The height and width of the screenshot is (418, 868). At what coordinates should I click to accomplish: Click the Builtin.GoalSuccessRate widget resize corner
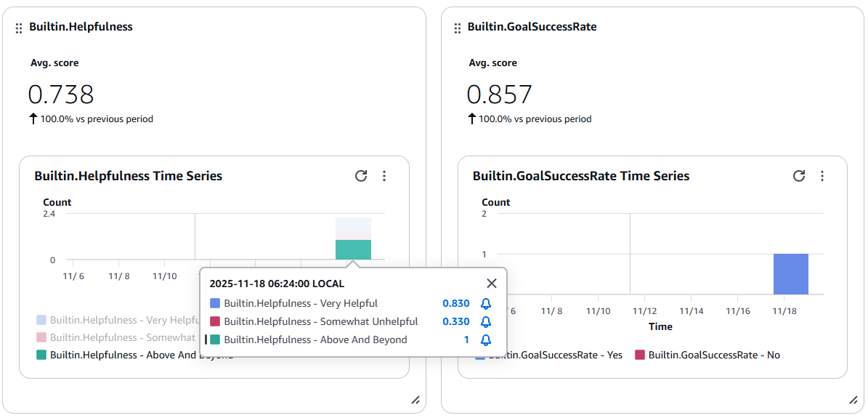(x=853, y=400)
